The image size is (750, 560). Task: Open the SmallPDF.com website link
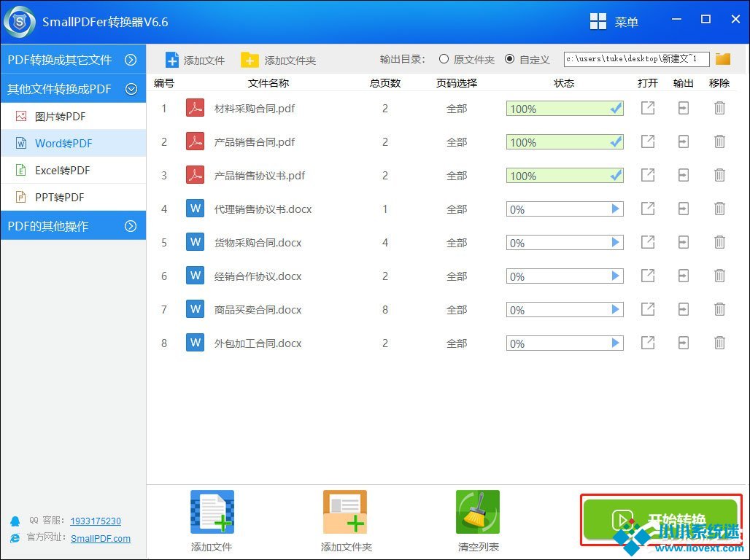[x=101, y=538]
